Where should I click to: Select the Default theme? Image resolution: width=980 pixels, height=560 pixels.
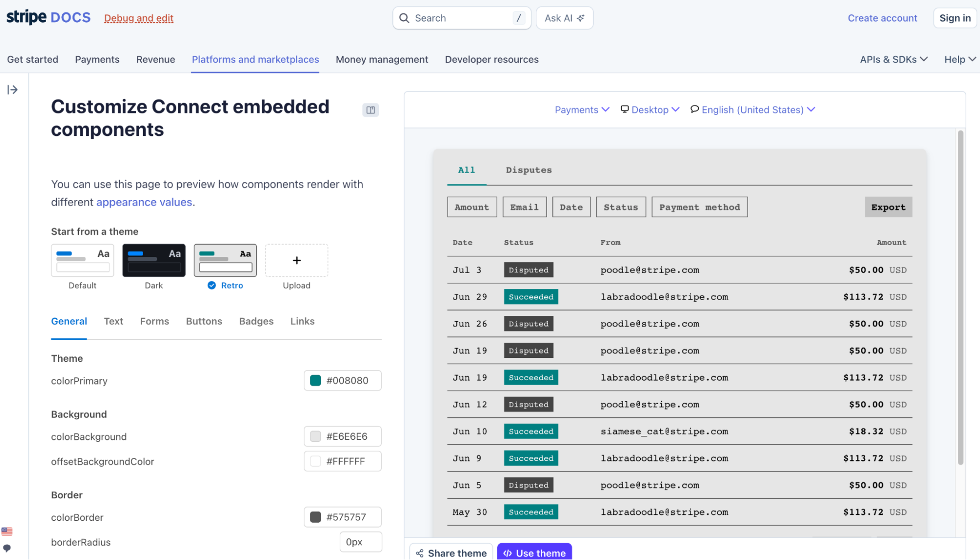[x=82, y=260]
